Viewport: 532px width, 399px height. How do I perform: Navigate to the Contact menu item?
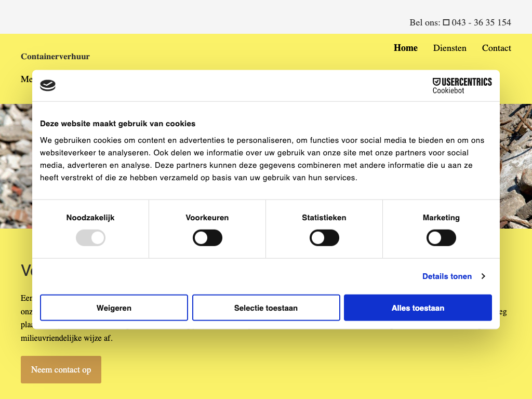click(496, 48)
